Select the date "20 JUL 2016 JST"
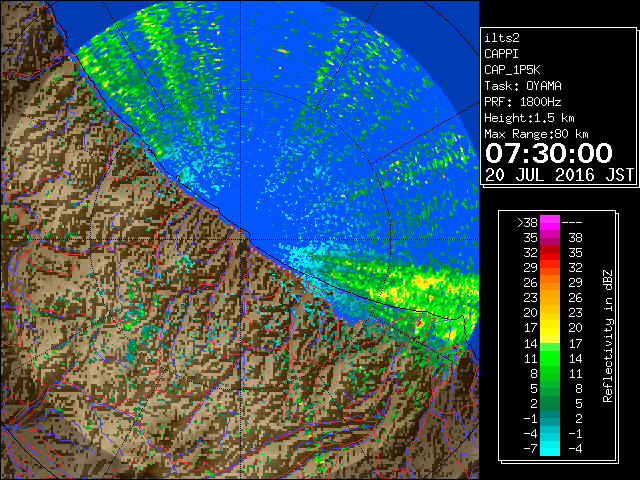This screenshot has height=480, width=640. pyautogui.click(x=559, y=175)
